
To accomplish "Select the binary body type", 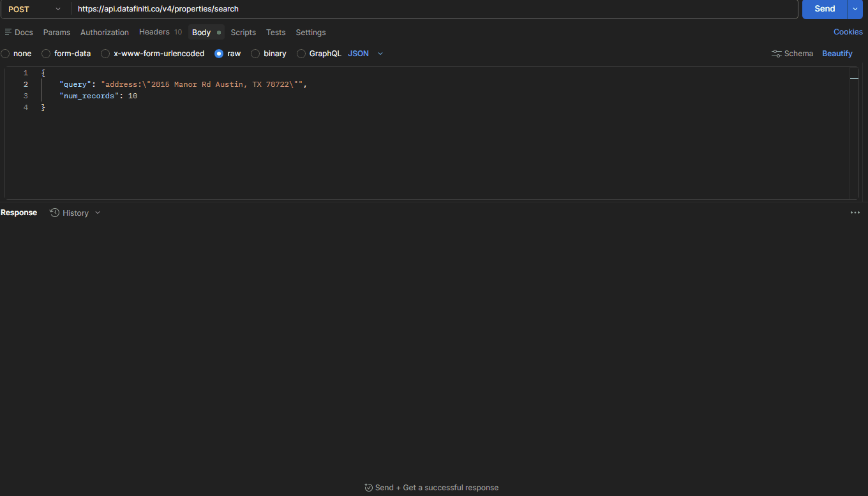I will coord(255,54).
